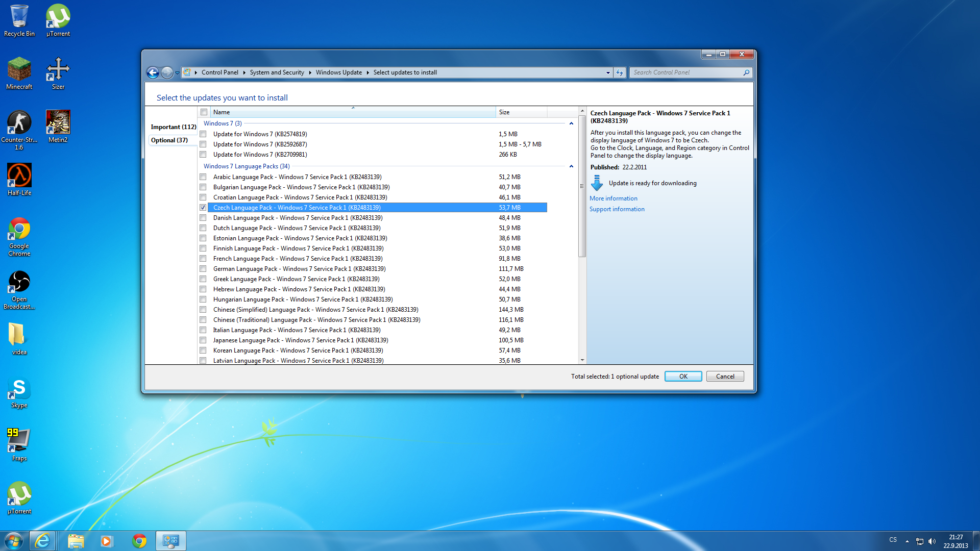Open the address bar history dropdown

tap(608, 72)
